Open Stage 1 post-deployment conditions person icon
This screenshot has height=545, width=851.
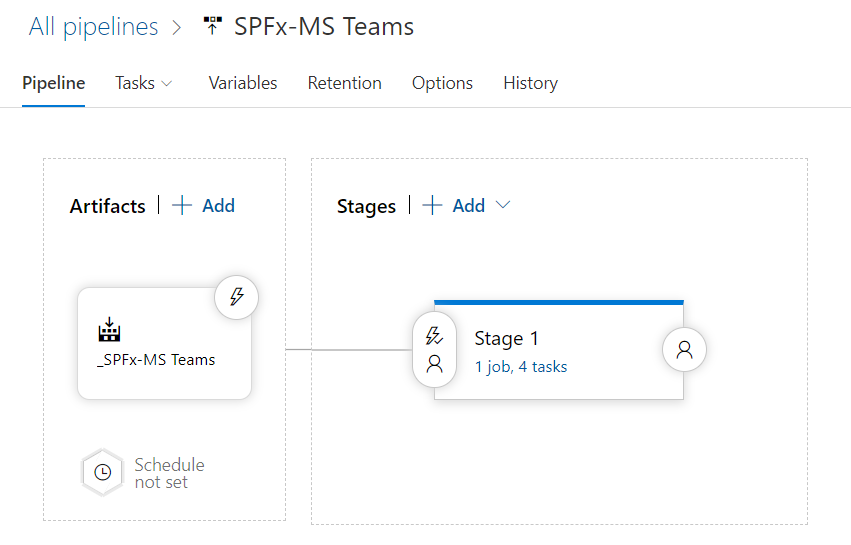pyautogui.click(x=684, y=350)
